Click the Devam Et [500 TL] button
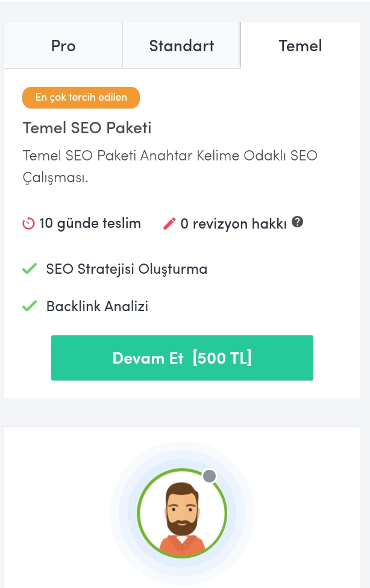The height and width of the screenshot is (588, 370). [182, 358]
